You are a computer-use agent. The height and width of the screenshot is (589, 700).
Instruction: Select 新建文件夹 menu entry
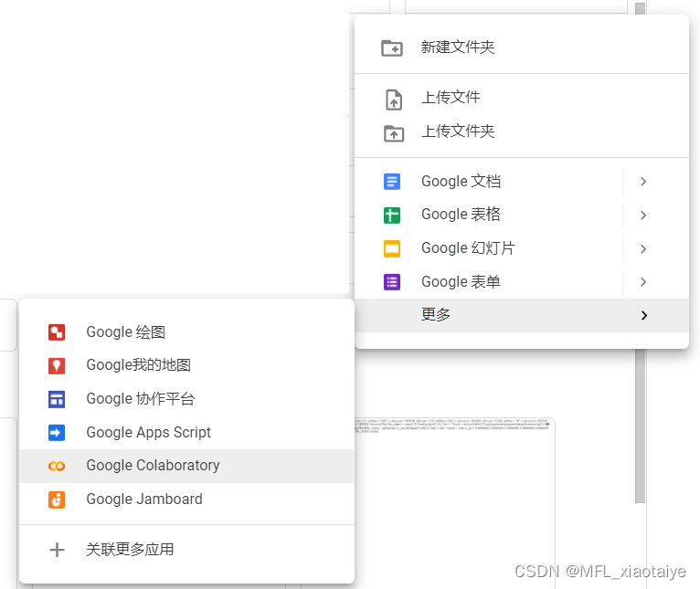(x=522, y=47)
